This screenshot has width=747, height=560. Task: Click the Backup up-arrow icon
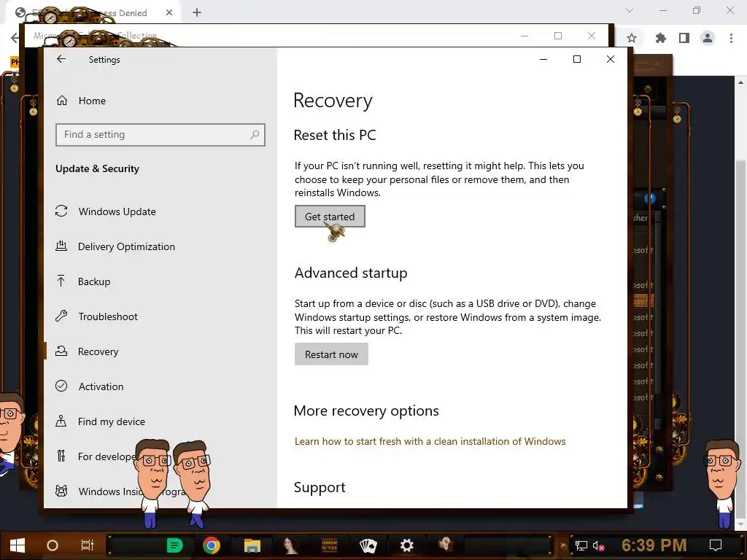click(x=61, y=281)
